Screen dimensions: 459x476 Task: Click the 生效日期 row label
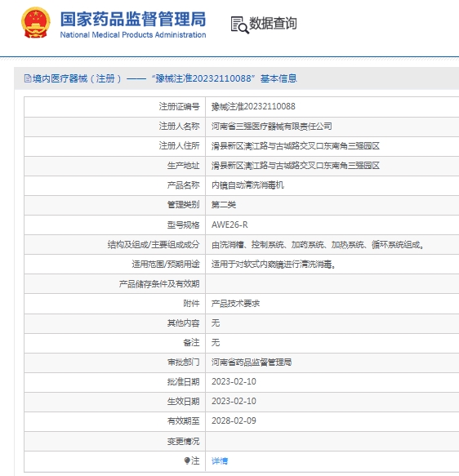tap(183, 402)
